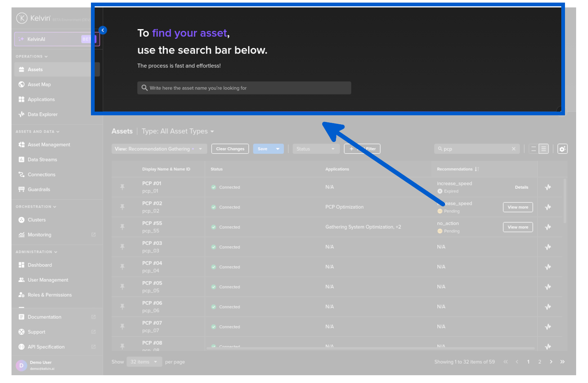Open Asset Map in the sidebar
The width and height of the screenshot is (588, 383).
[x=39, y=85]
